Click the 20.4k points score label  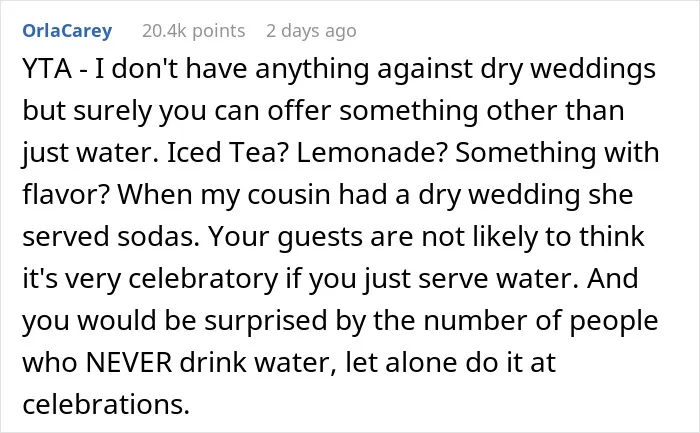(194, 31)
